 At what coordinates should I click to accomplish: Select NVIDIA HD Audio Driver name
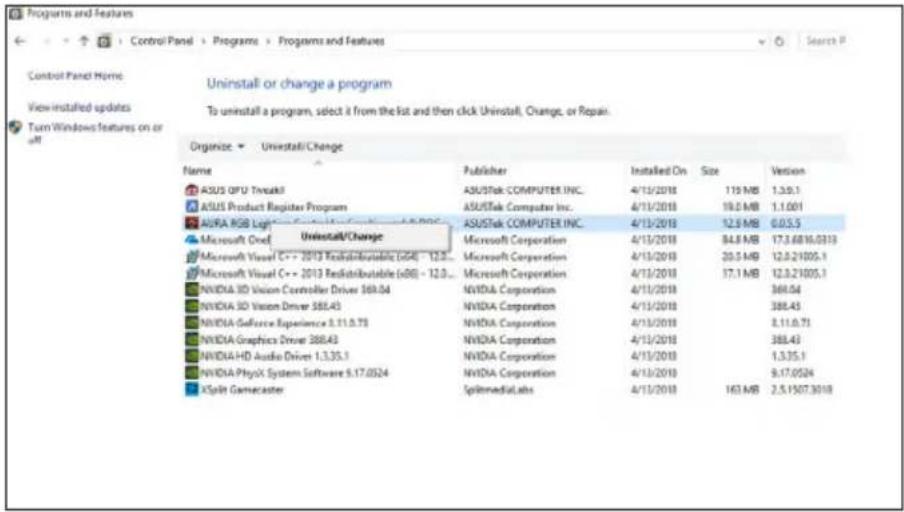point(274,356)
